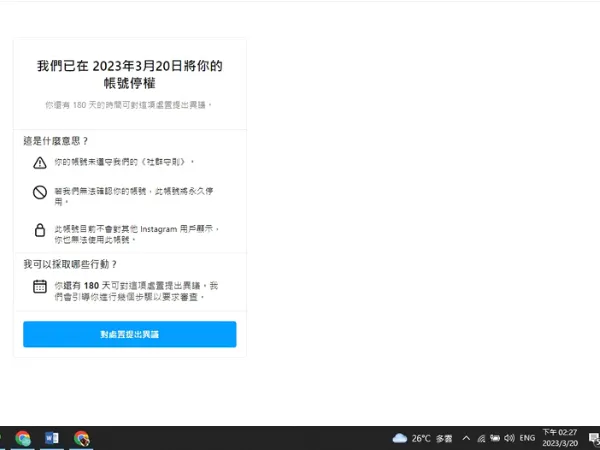Open the first Chrome icon in taskbar
This screenshot has height=450, width=600.
23,438
